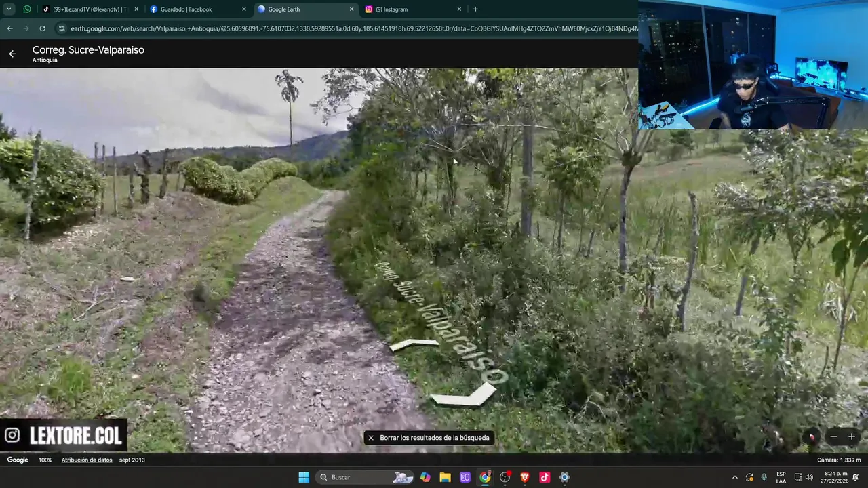
Task: Open the Settings gear in the taskbar
Action: [564, 477]
